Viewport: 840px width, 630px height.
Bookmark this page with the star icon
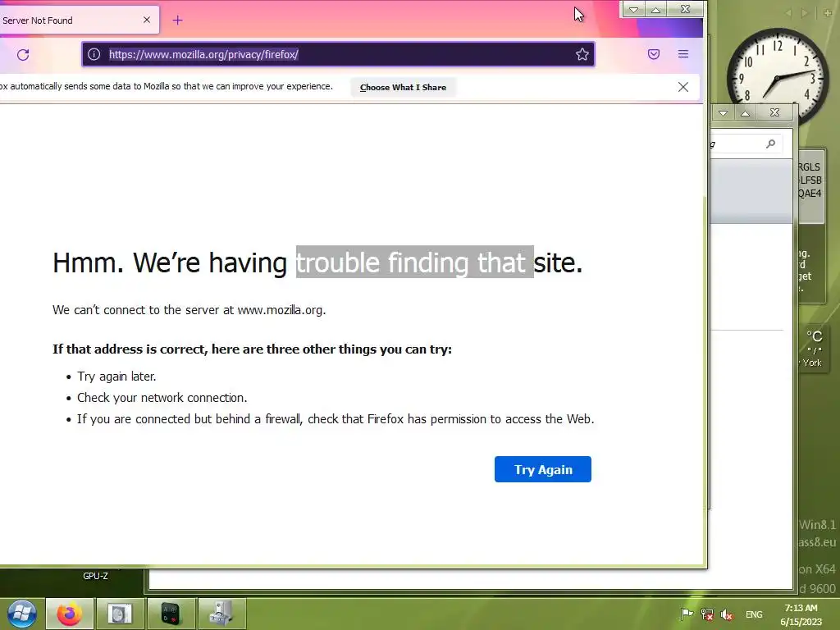point(582,54)
